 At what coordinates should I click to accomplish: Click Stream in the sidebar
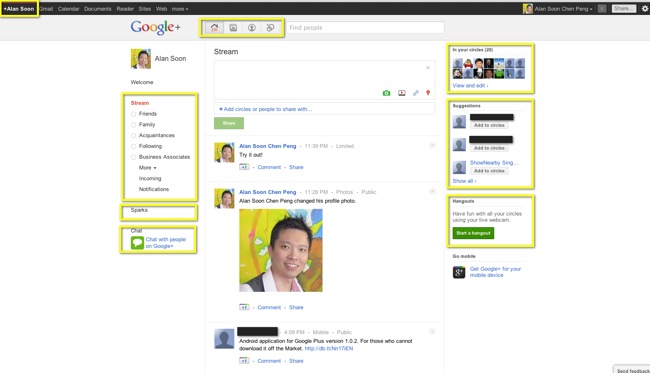click(140, 103)
